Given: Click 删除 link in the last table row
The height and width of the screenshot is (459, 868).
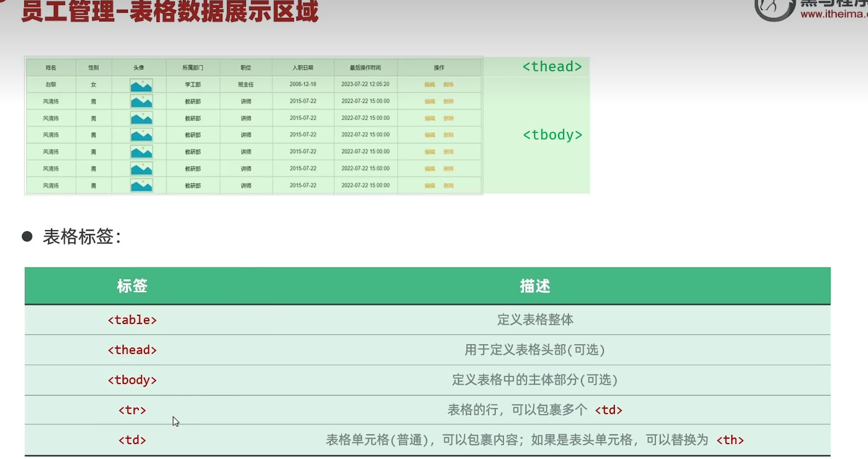Looking at the screenshot, I should [448, 185].
